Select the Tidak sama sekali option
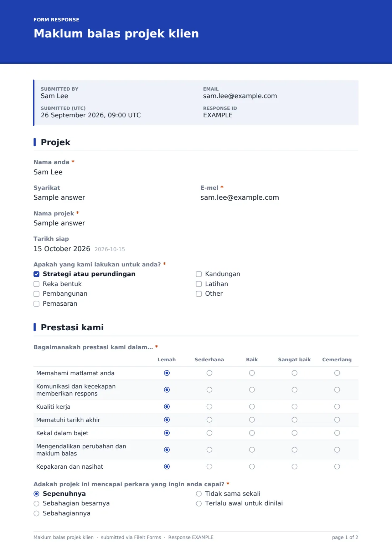 (x=199, y=494)
